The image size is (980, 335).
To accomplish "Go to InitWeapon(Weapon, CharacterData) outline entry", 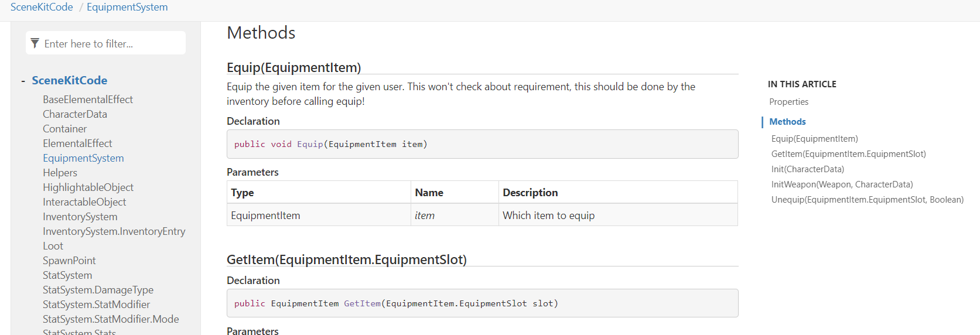I will click(842, 184).
